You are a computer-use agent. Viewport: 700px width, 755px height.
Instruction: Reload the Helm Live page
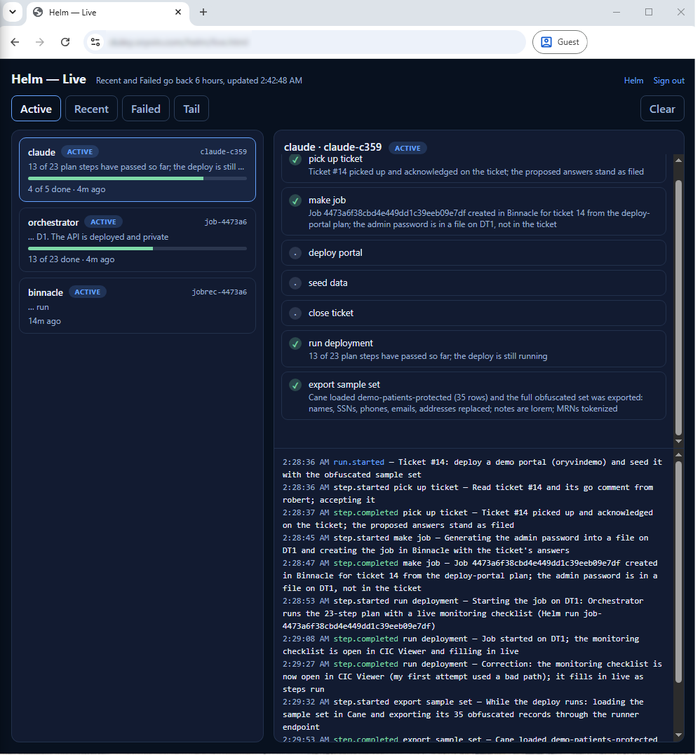point(65,42)
